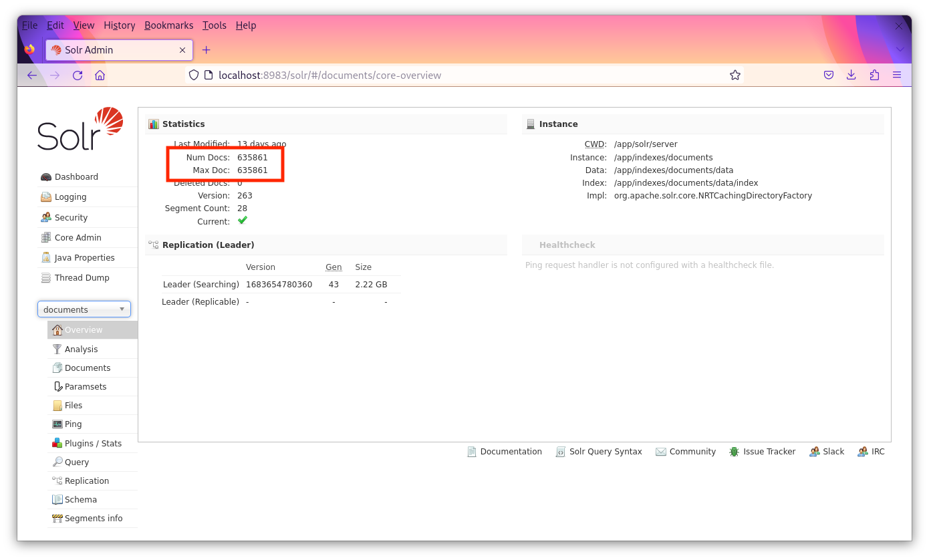929x560 pixels.
Task: Click the Leader (Replicable) row label
Action: pos(201,302)
